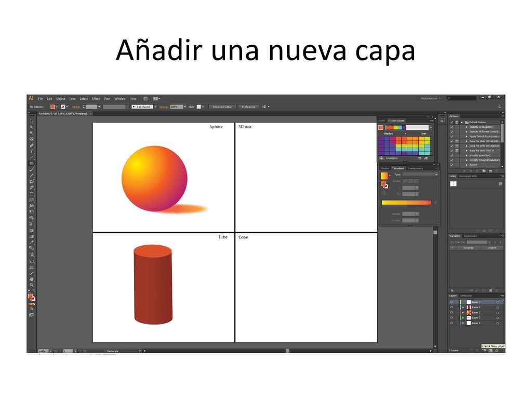Open the Window menu

[x=120, y=99]
